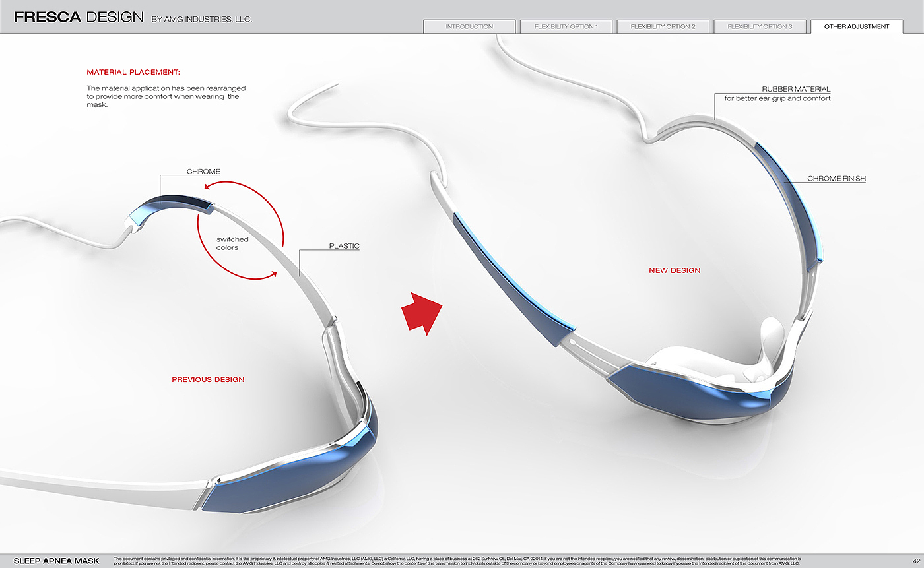Click the confidentiality disclaimer in the footer
The height and width of the screenshot is (568, 924).
457,561
